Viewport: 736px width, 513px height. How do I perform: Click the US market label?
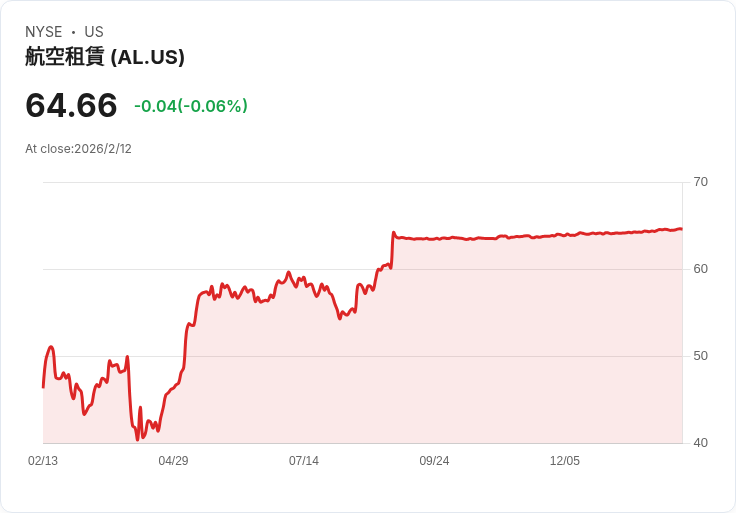[94, 32]
